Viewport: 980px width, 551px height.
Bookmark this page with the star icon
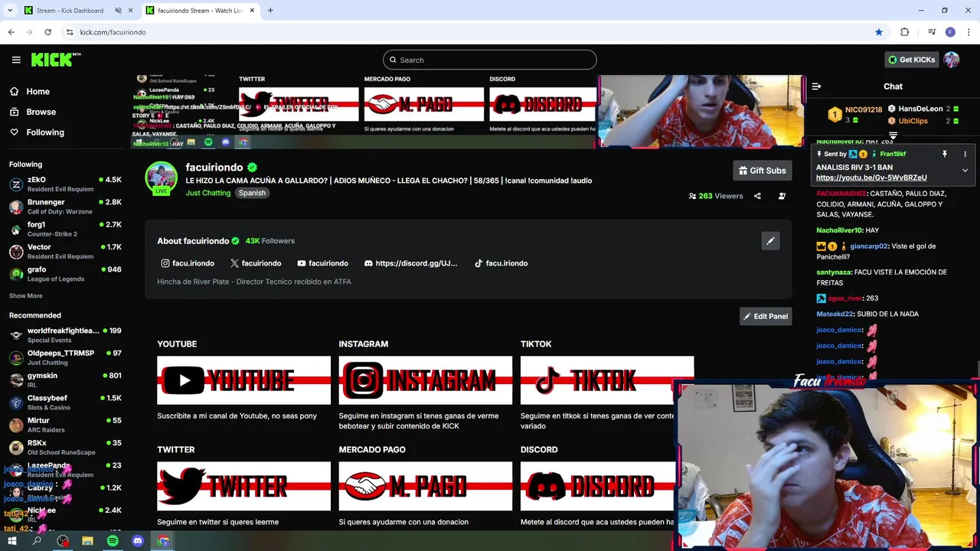[x=879, y=32]
